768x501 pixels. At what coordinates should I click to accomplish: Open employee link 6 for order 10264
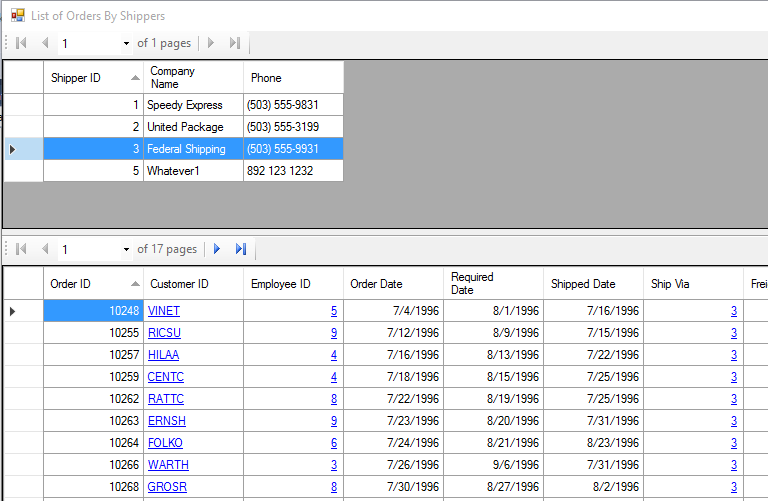[x=334, y=443]
